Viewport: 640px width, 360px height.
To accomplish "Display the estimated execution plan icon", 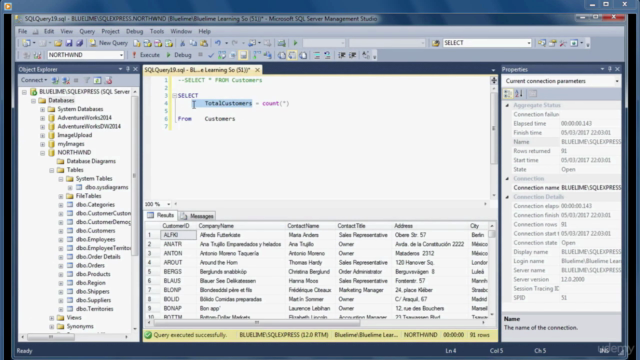I will (222, 55).
